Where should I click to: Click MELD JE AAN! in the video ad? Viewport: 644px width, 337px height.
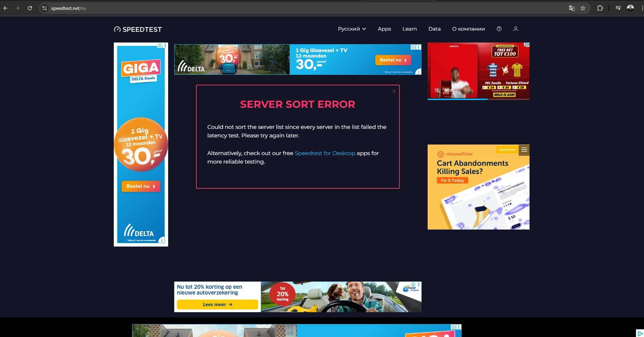tap(504, 95)
